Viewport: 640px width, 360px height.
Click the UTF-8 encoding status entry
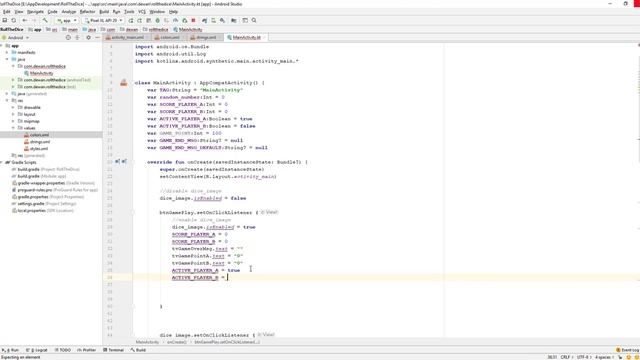click(583, 357)
